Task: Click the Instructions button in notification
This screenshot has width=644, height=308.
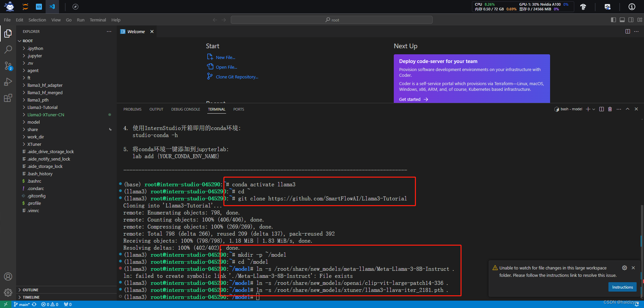Action: point(623,287)
